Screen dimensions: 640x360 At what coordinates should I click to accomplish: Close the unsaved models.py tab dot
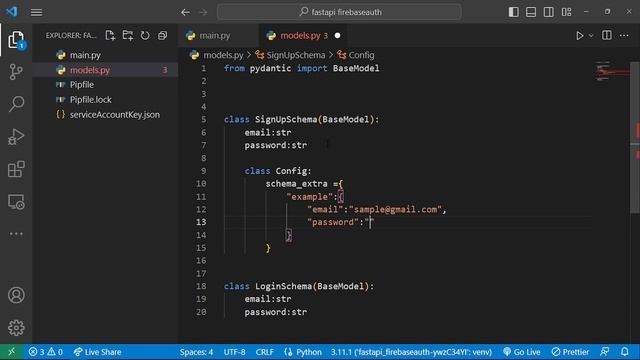338,36
